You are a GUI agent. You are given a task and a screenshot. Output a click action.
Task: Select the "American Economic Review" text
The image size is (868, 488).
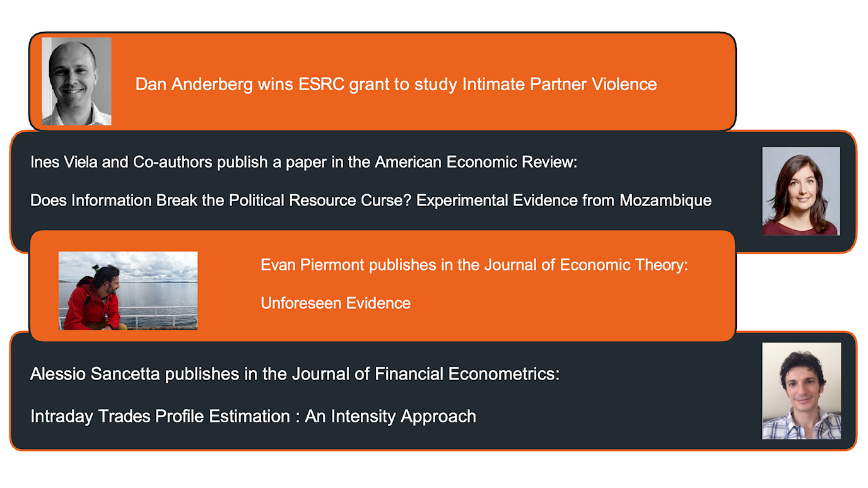[474, 162]
